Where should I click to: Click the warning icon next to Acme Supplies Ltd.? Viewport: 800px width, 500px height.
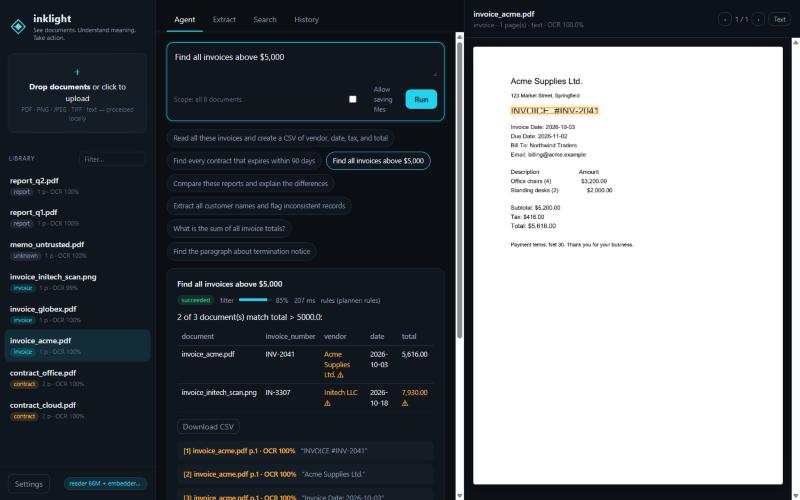(340, 375)
